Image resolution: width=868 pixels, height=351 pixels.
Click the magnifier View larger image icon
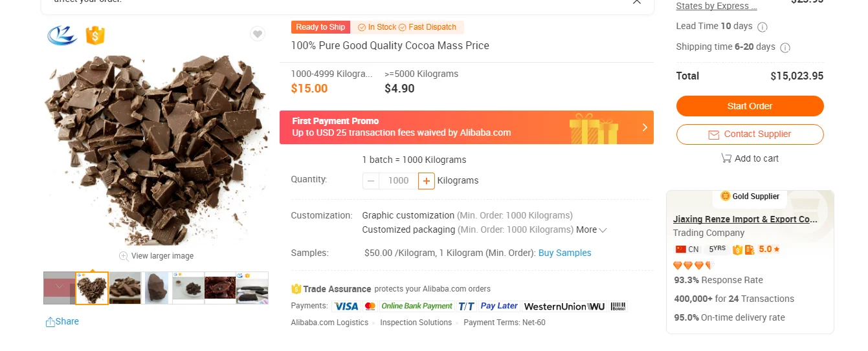[x=124, y=256]
